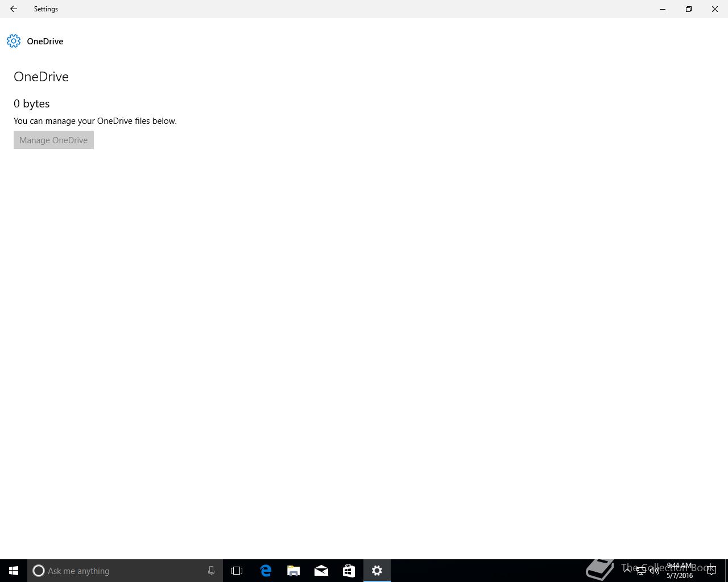Restore down the Settings window

[689, 9]
